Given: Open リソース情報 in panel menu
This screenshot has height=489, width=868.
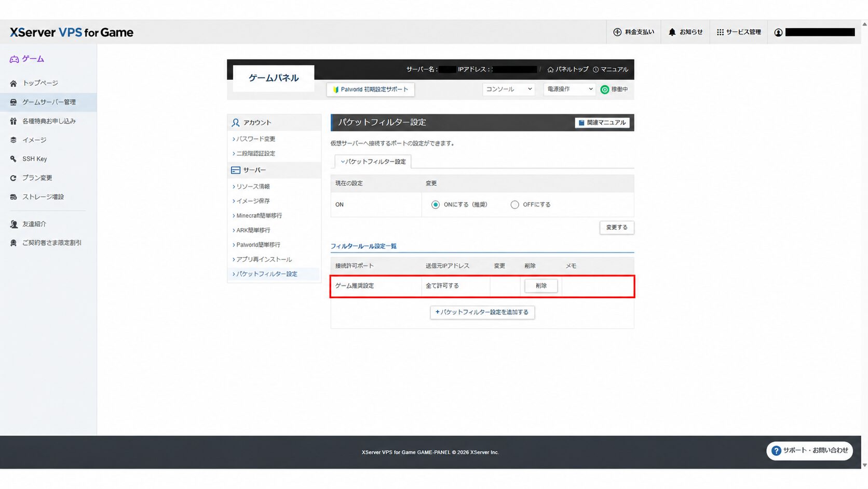Looking at the screenshot, I should pyautogui.click(x=253, y=187).
